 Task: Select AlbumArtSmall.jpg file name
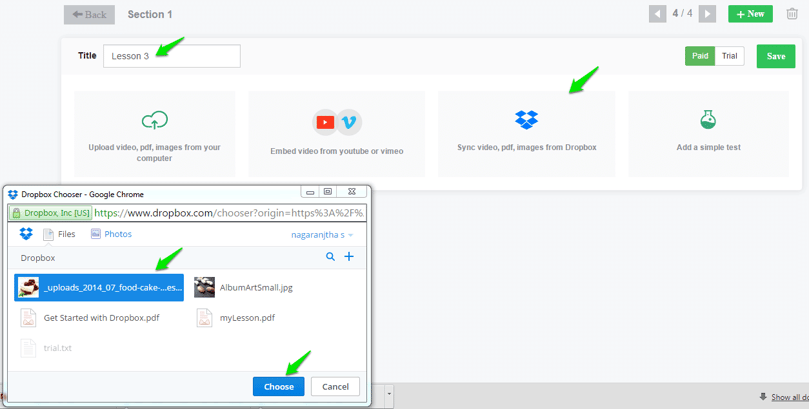[x=256, y=288]
